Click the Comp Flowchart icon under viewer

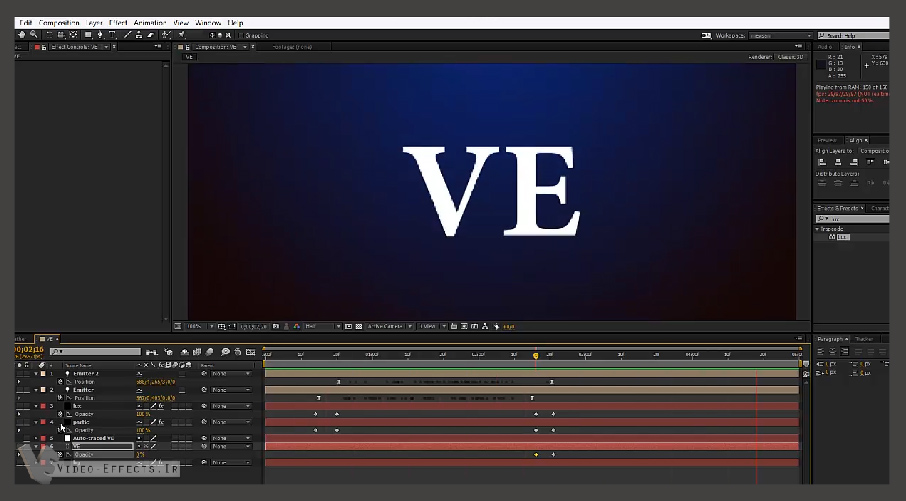[x=485, y=326]
